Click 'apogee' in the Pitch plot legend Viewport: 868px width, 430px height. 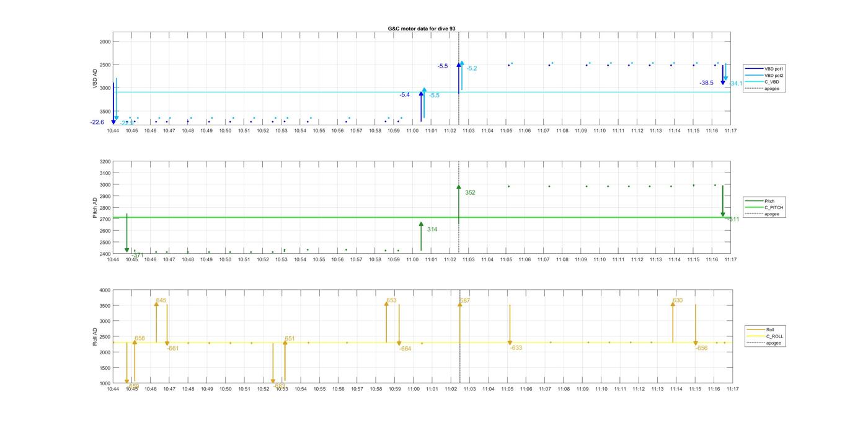[x=763, y=214]
